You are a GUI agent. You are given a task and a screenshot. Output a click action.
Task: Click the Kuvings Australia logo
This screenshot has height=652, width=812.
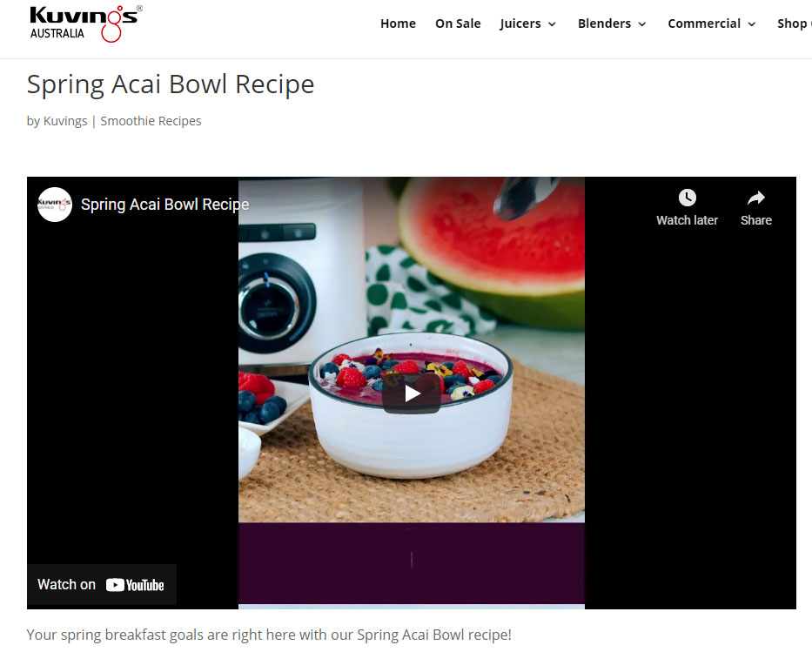point(86,24)
